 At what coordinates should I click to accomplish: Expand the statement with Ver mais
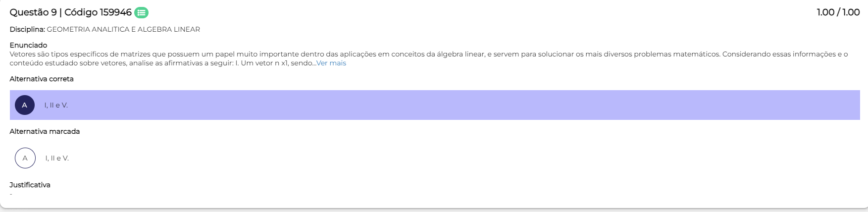tap(331, 63)
